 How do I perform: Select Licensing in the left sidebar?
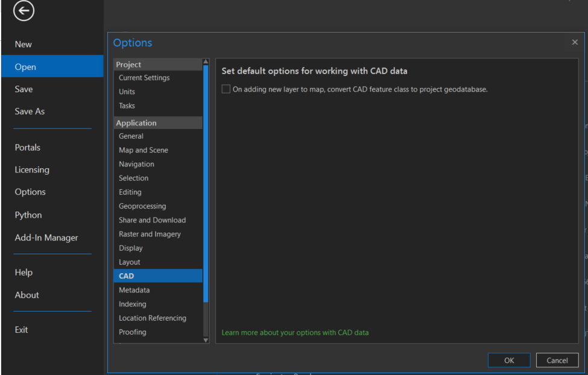[x=32, y=170]
